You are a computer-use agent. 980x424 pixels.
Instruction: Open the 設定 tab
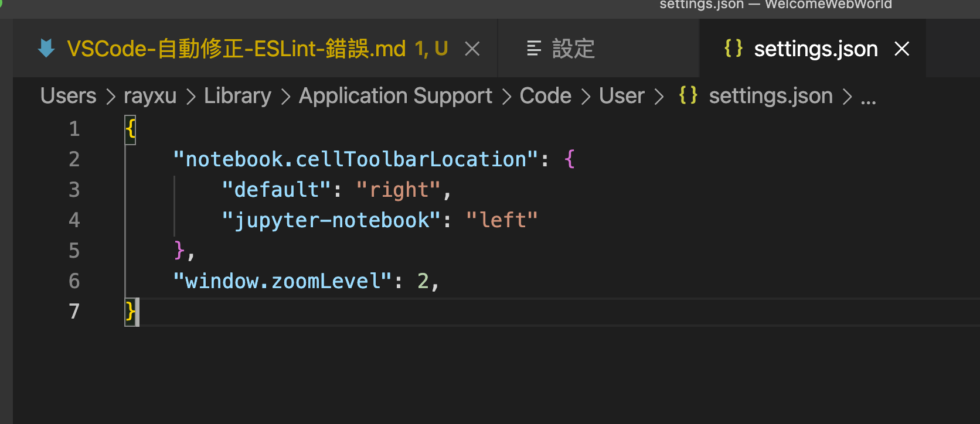pos(573,49)
